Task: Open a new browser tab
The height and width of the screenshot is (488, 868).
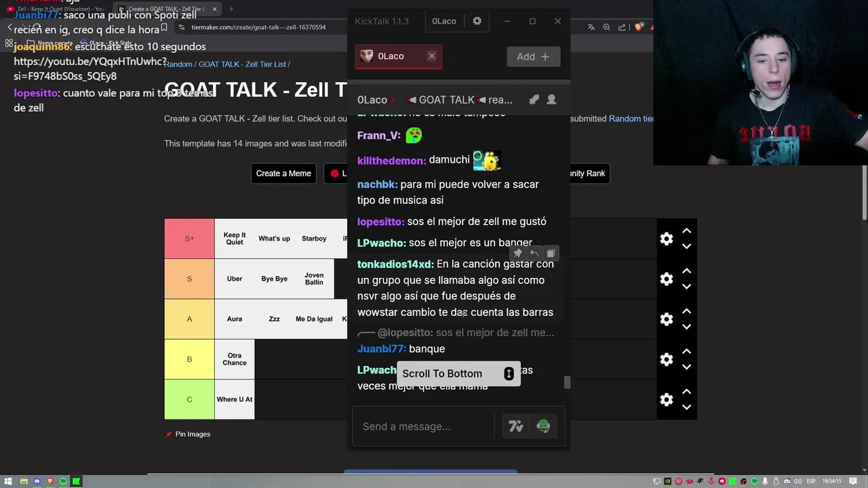Action: (x=231, y=9)
